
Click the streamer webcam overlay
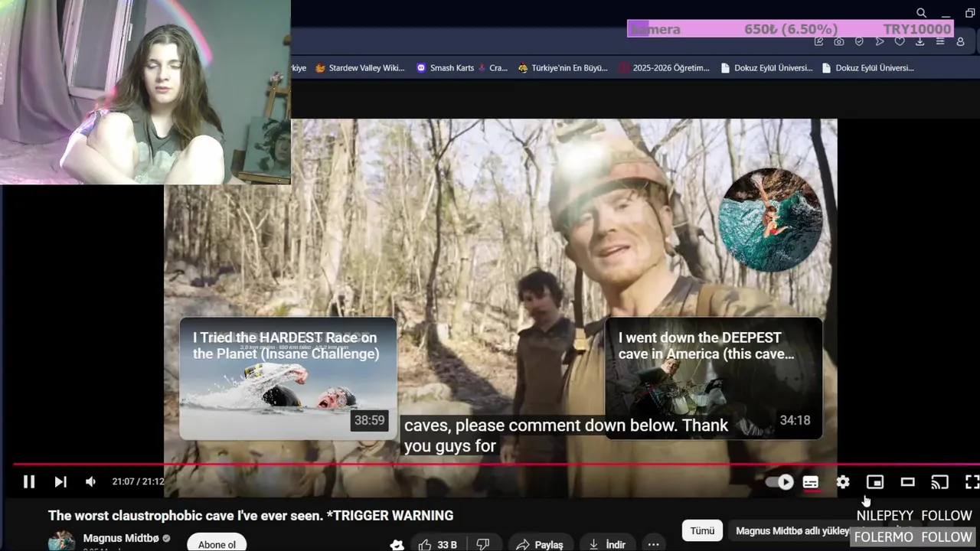point(145,92)
